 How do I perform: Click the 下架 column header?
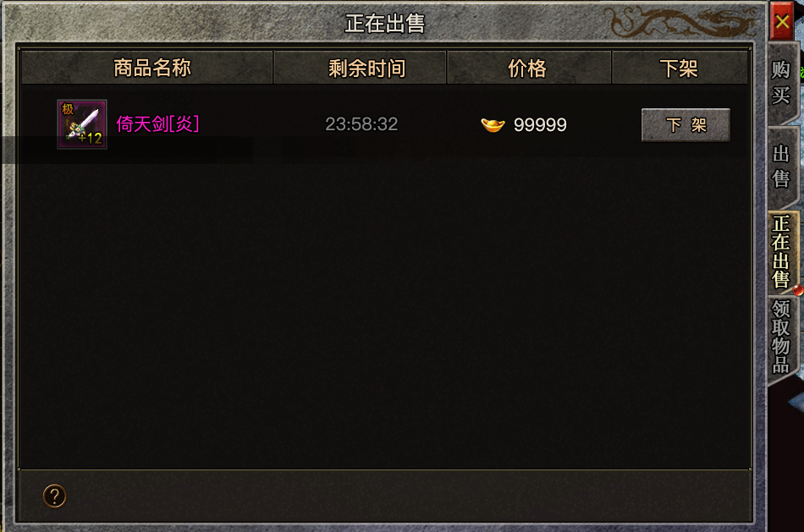pyautogui.click(x=680, y=67)
